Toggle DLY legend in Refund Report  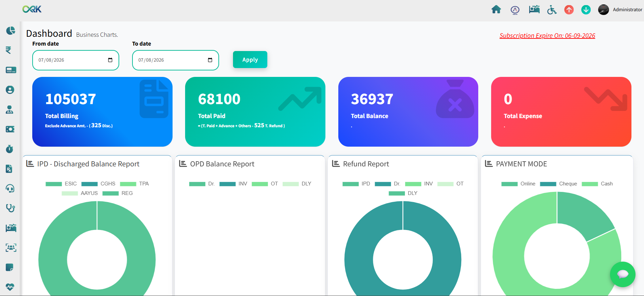coord(403,193)
